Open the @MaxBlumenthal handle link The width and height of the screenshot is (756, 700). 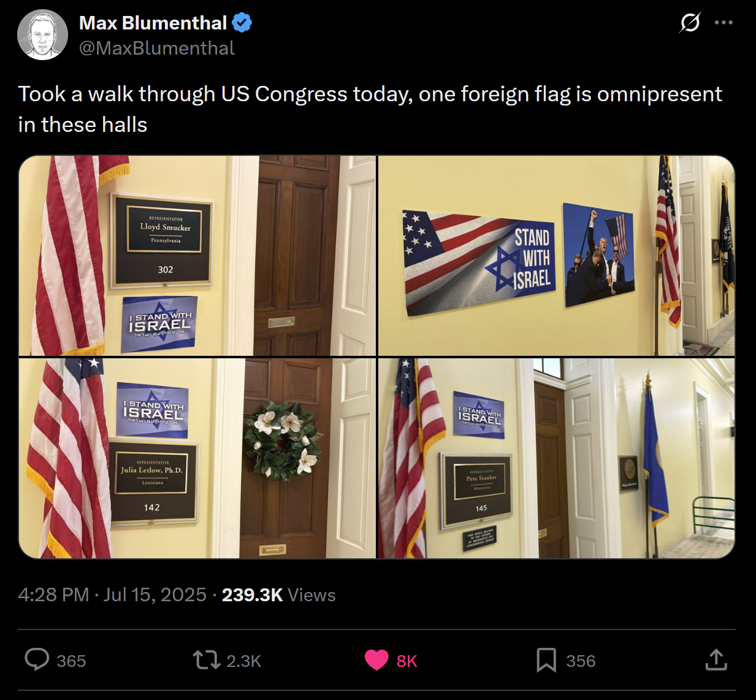(x=157, y=48)
